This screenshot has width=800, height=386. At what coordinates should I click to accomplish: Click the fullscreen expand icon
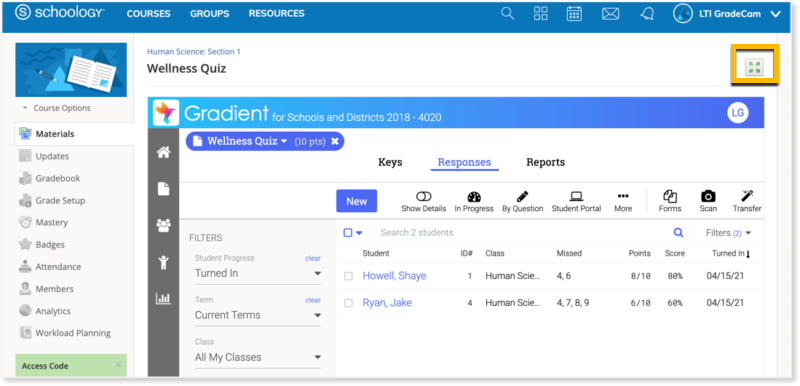(x=754, y=67)
